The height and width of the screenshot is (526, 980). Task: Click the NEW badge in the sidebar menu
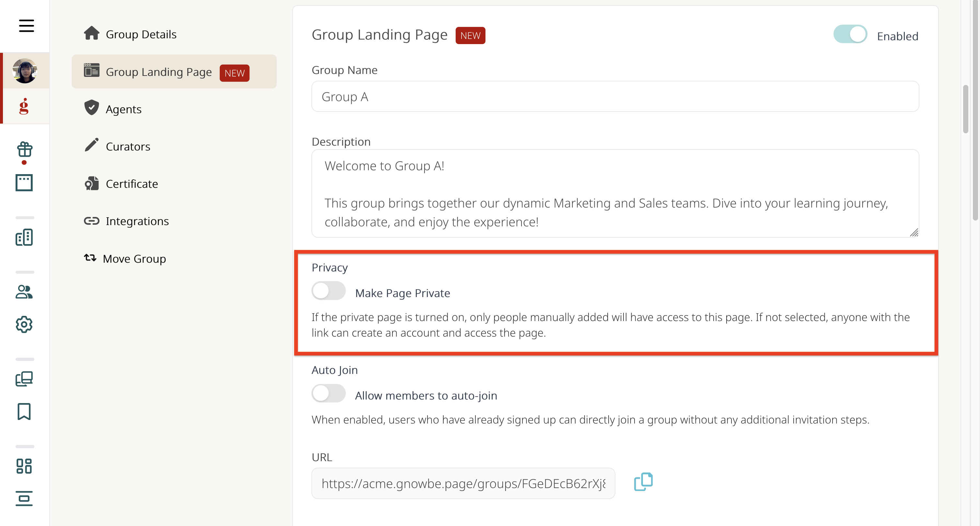(x=234, y=73)
